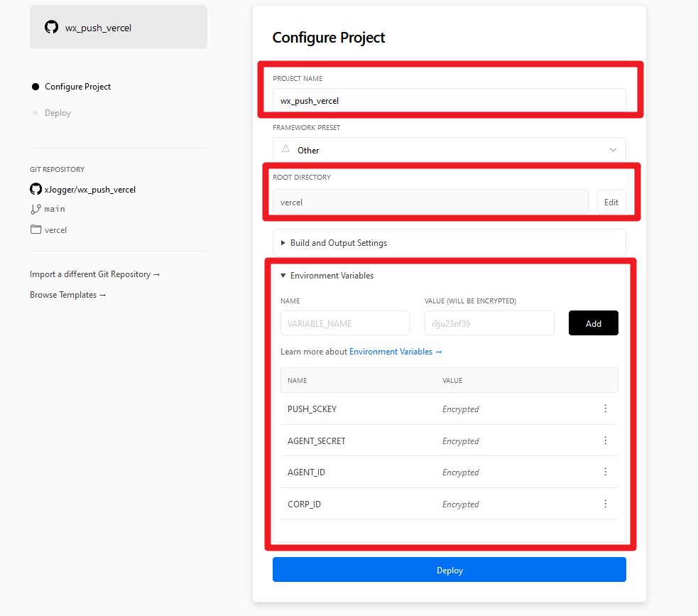Click the blue Deploy button
The width and height of the screenshot is (698, 616).
(x=449, y=570)
